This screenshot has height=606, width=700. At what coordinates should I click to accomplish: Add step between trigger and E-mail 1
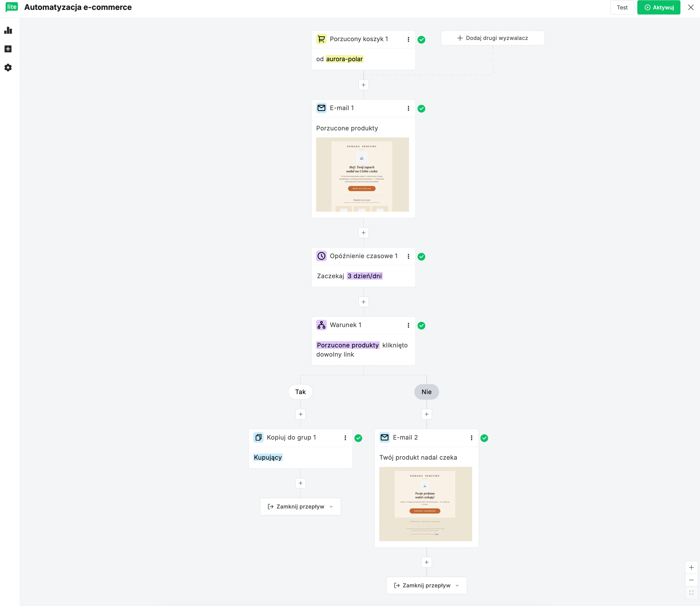point(364,85)
